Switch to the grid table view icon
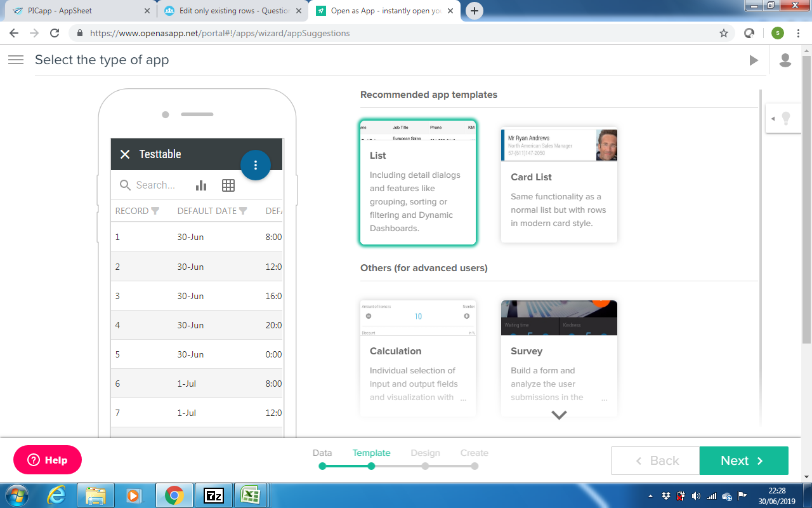This screenshot has width=812, height=508. coord(228,185)
